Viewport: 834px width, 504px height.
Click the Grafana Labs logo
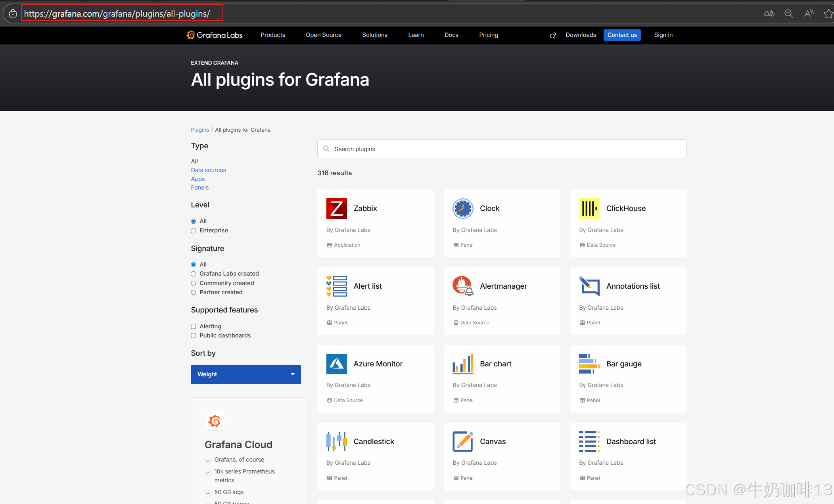click(x=215, y=35)
